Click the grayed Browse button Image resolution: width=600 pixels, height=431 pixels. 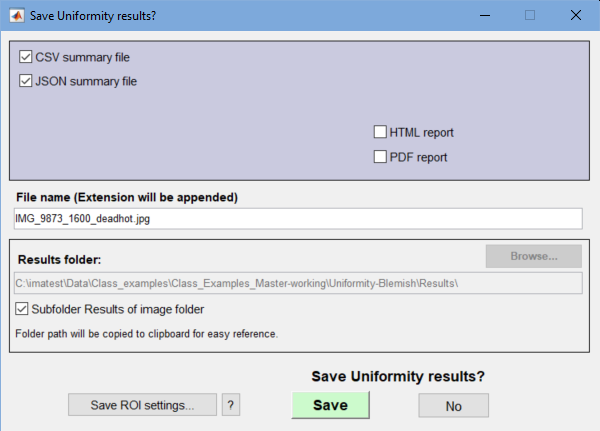point(534,256)
